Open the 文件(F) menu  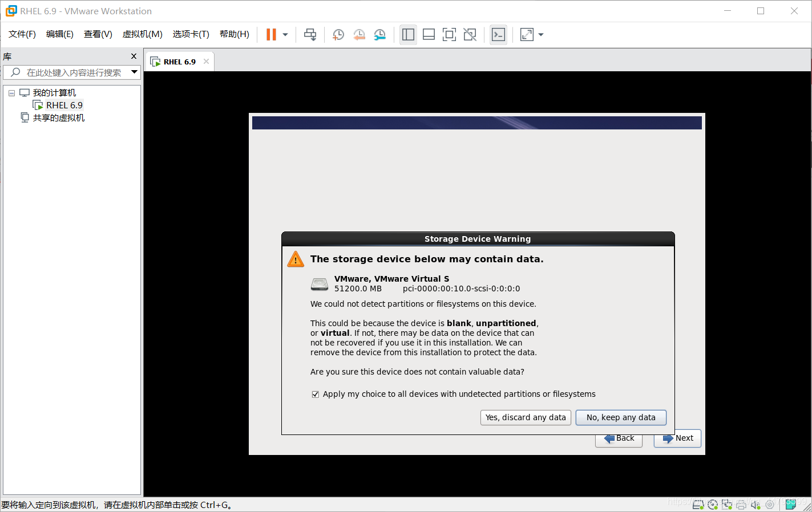[22, 34]
